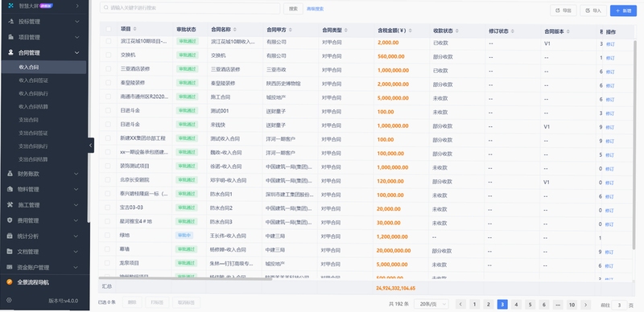
Task: Click the sort icon on 合同版本 column
Action: (568, 31)
